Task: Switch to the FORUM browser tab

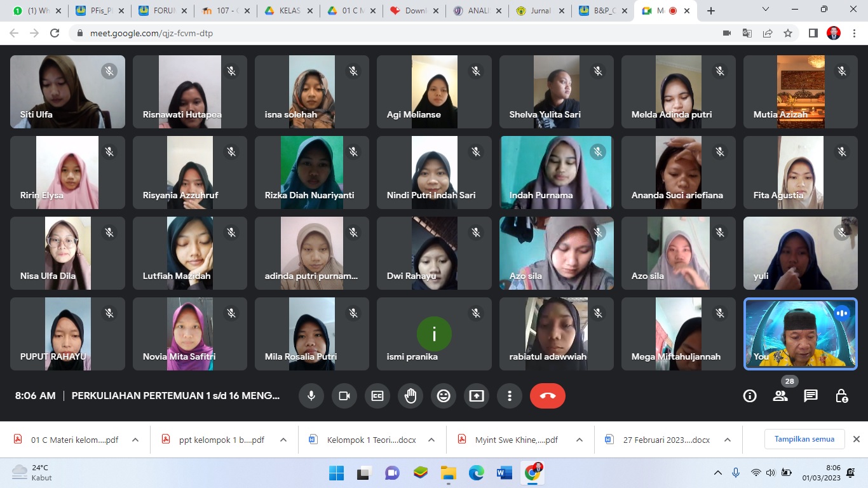Action: [x=159, y=11]
